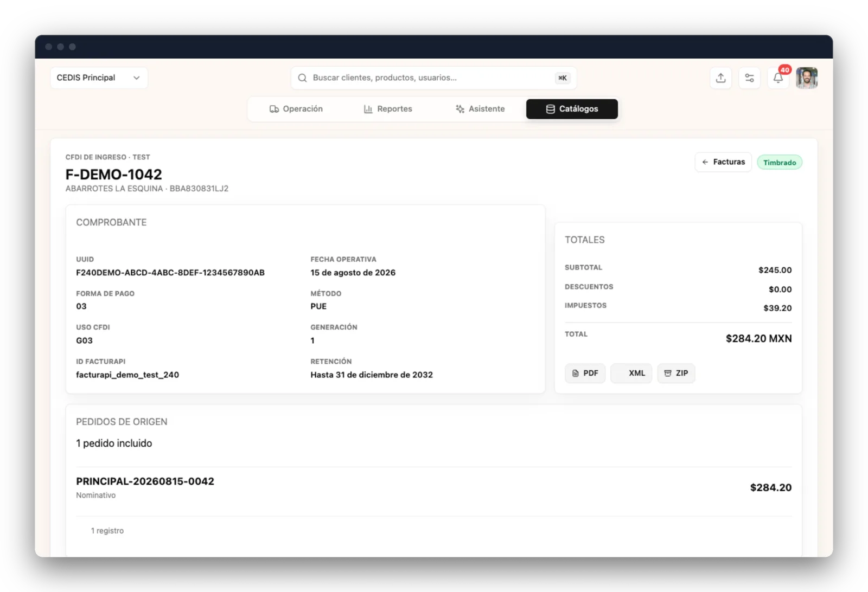Click the sparkle icon on Asistente
Viewport: 868px width, 592px height.
pos(460,109)
